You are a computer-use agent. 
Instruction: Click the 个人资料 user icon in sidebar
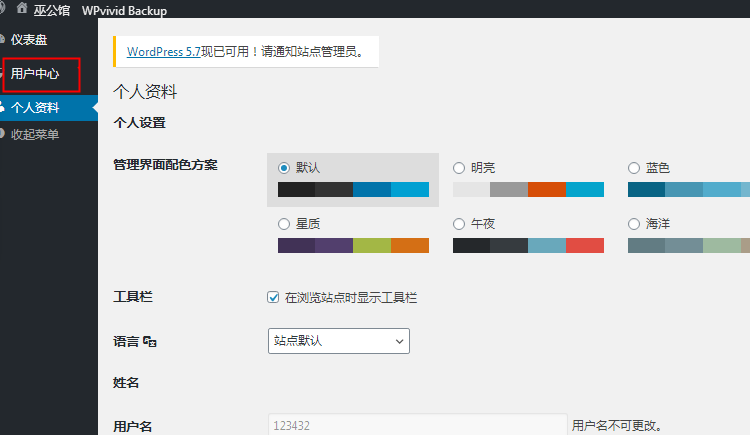click(x=3, y=108)
